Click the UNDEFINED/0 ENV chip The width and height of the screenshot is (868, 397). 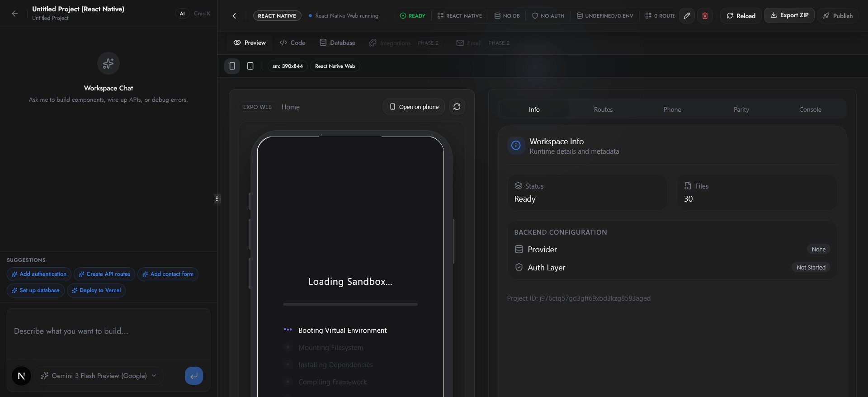605,16
